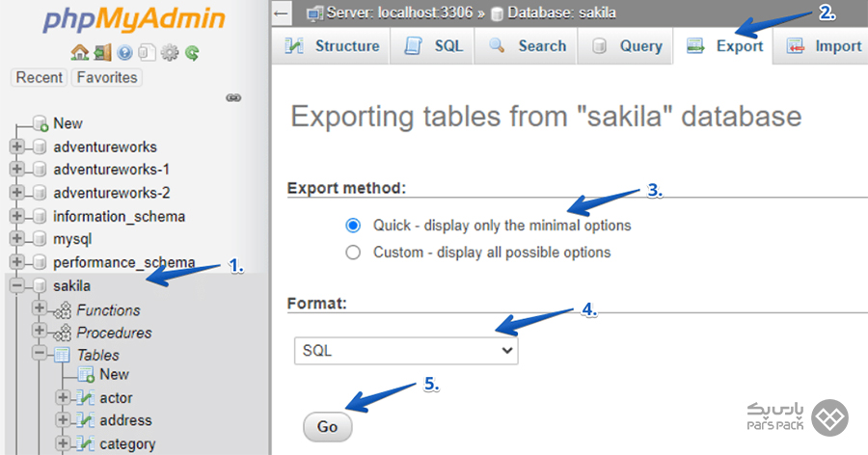Expand the adventureworks-1 database node
The height and width of the screenshot is (455, 868).
pos(16,170)
